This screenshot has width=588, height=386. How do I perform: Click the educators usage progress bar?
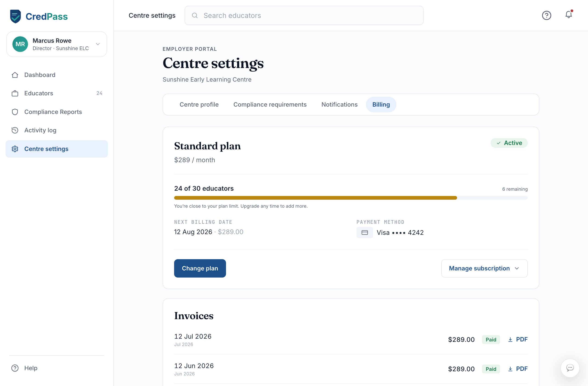point(351,198)
